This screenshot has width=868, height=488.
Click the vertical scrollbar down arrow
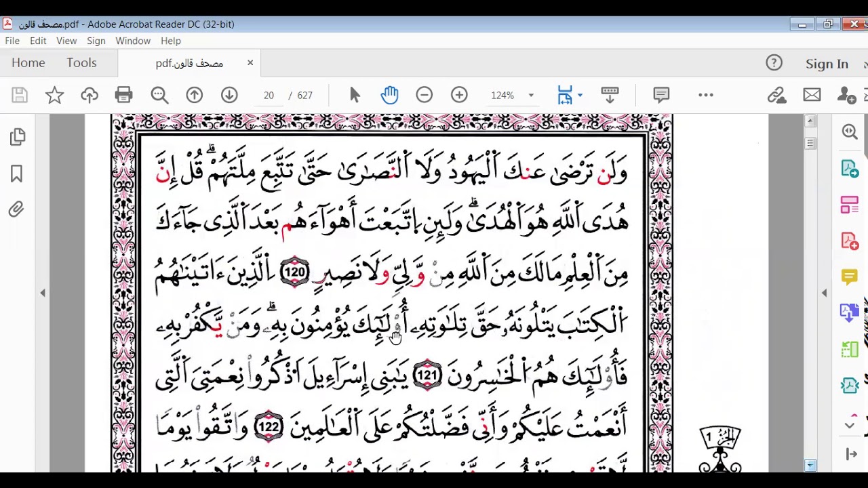pyautogui.click(x=810, y=466)
